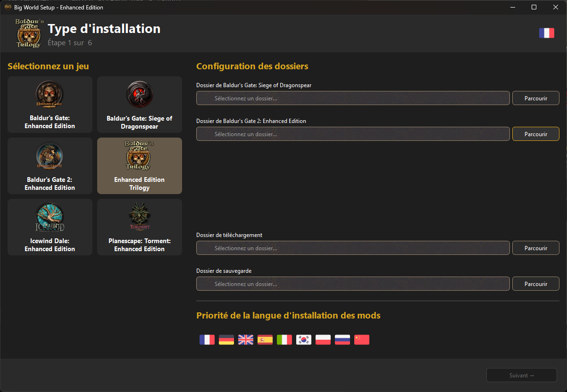Click the Baldur's Gate Trilogy logo in header
Image resolution: width=567 pixels, height=392 pixels.
(29, 33)
